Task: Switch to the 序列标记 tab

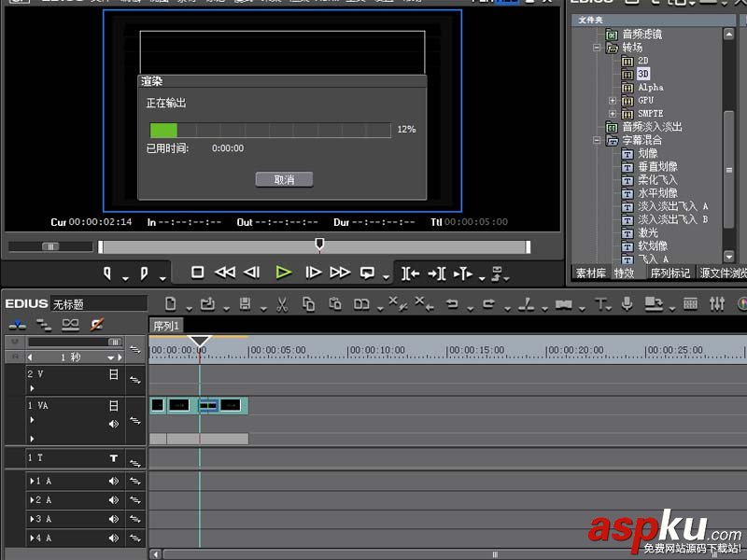Action: [x=670, y=273]
